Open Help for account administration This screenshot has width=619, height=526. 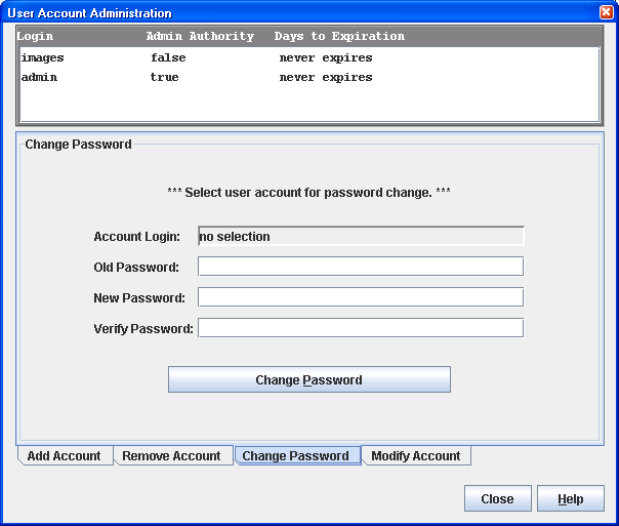(x=571, y=499)
